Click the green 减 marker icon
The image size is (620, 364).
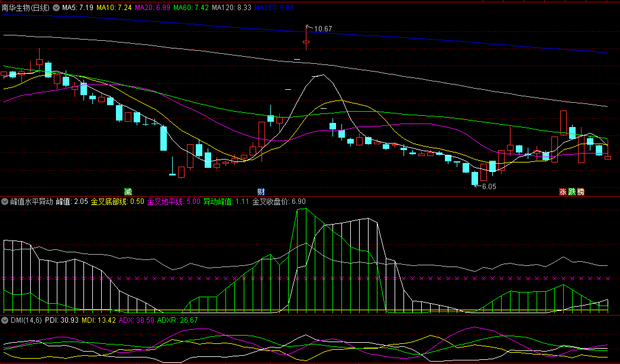(x=128, y=192)
